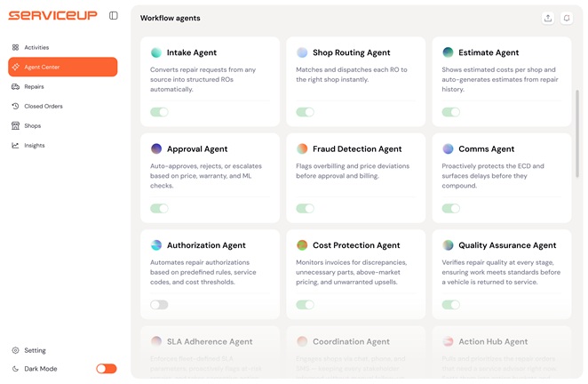The height and width of the screenshot is (384, 588).
Task: Turn off the Approval Agent switch
Action: click(x=159, y=208)
